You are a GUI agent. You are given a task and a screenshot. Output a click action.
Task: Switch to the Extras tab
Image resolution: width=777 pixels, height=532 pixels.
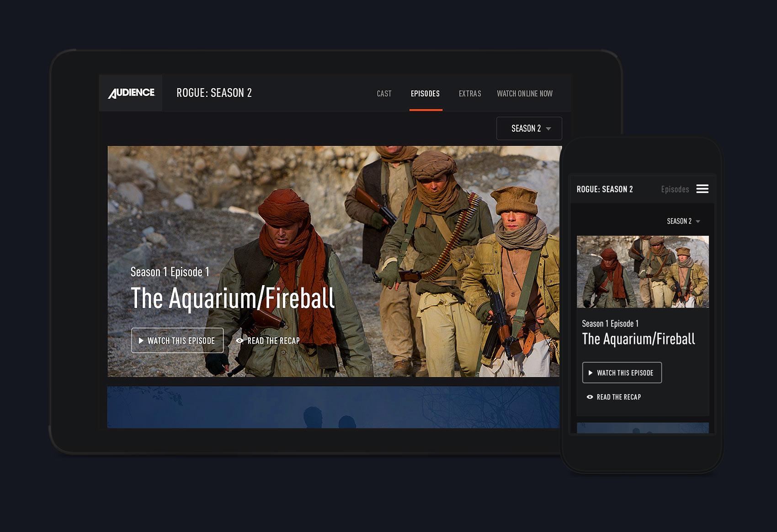click(x=470, y=93)
